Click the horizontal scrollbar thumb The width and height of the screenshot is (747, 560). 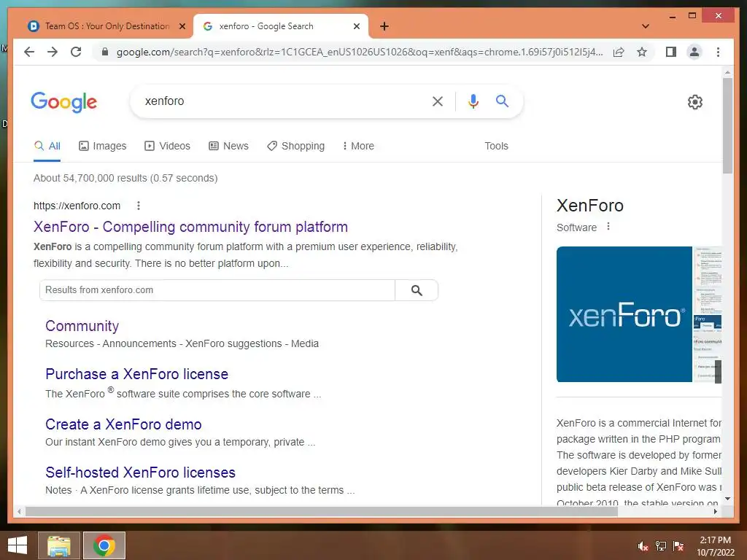[322, 511]
